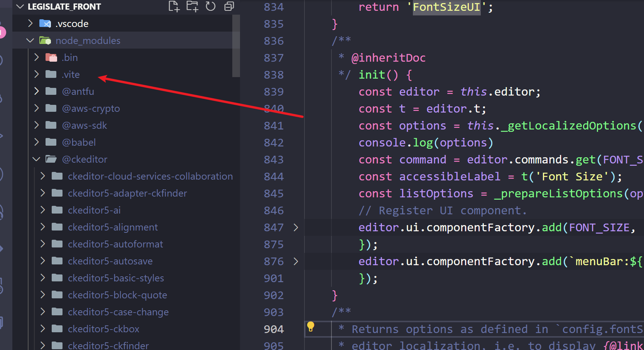
Task: Open the ckeditor5-basic-styles folder
Action: coord(116,278)
